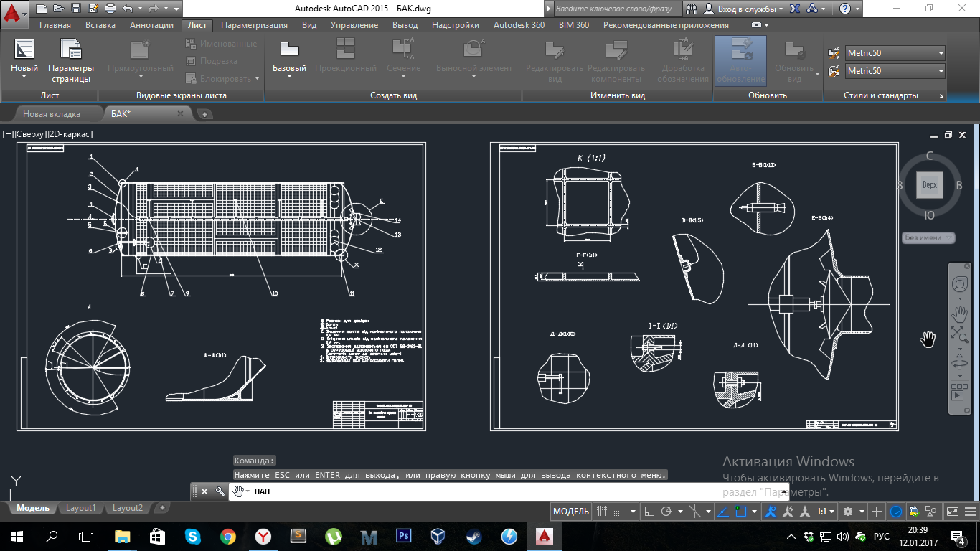The height and width of the screenshot is (551, 980).
Task: Toggle Hardware Acceleration blue circle icon
Action: [x=895, y=512]
